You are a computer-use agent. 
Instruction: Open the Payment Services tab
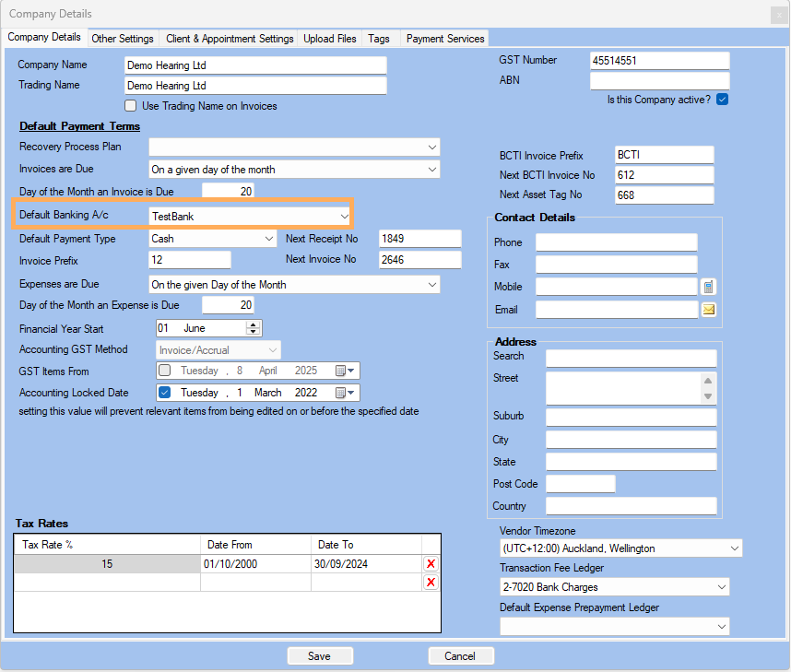445,39
